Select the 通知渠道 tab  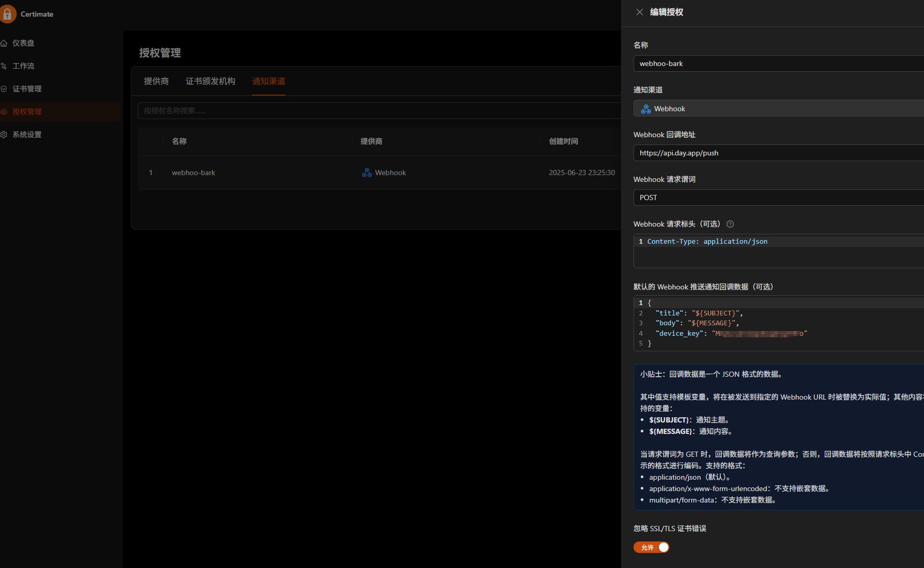(269, 81)
